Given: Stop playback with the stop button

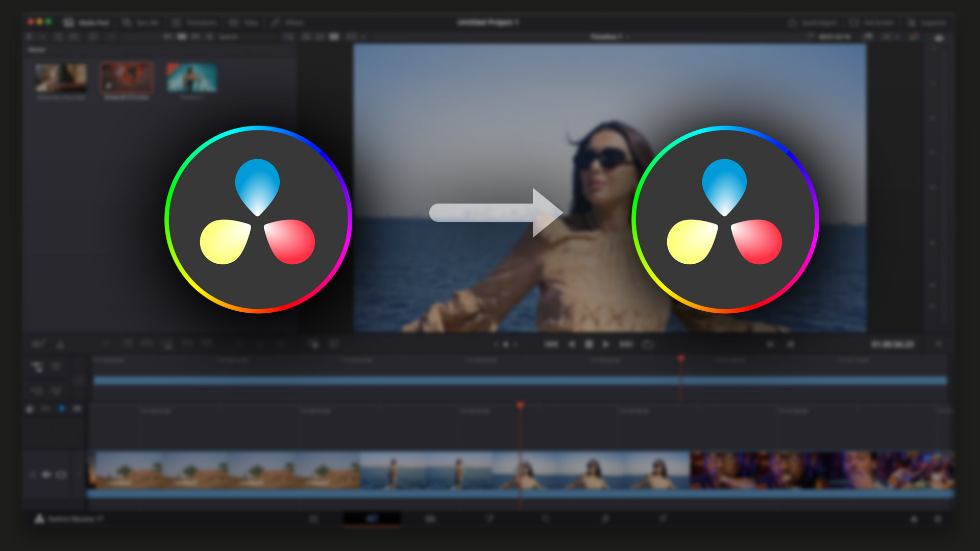Looking at the screenshot, I should coord(589,344).
